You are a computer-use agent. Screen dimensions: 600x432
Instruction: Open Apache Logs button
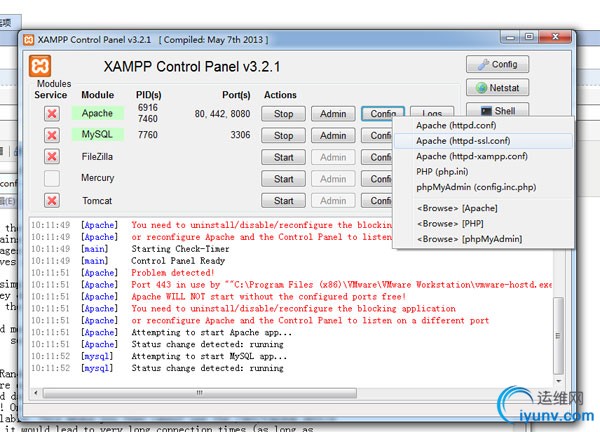432,112
